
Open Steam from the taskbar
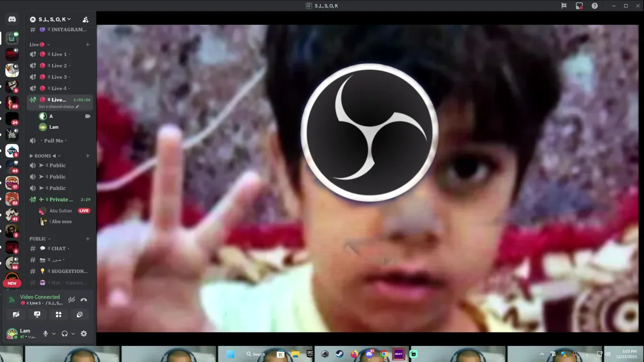click(x=340, y=354)
